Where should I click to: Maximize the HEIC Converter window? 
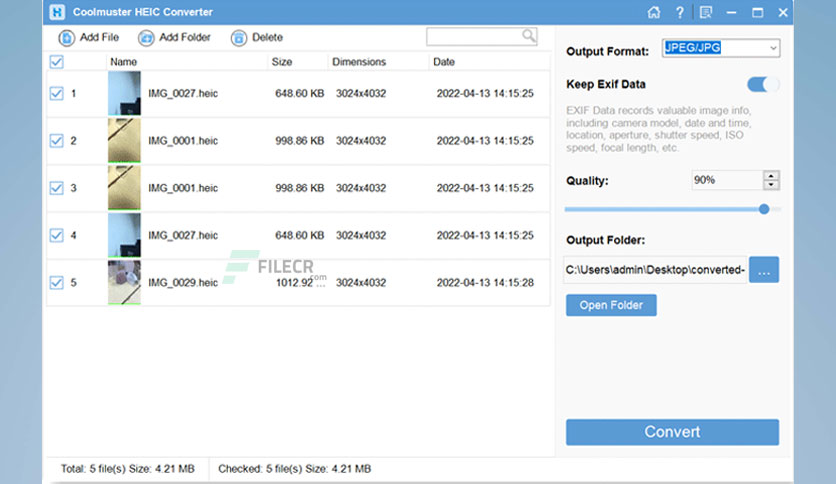[758, 12]
